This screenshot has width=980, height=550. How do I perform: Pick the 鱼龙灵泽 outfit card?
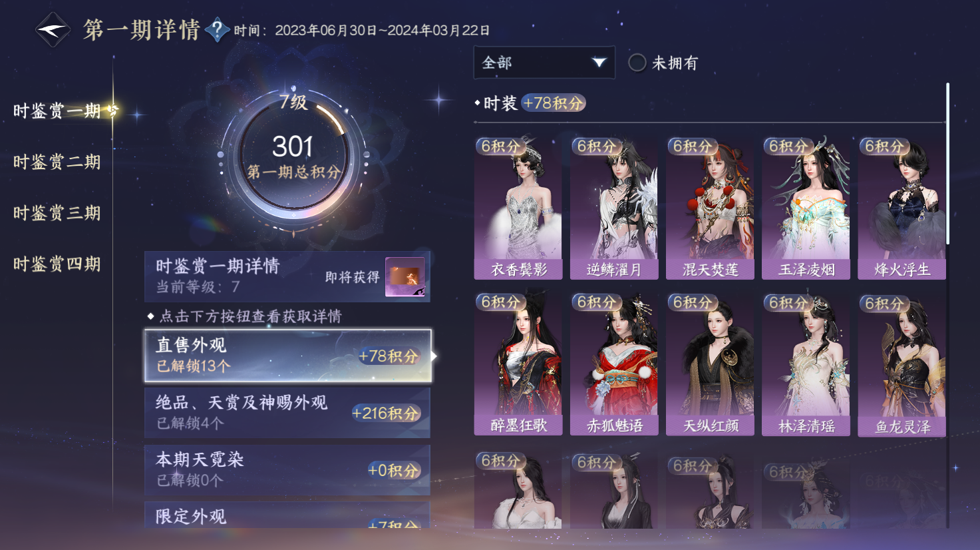(x=901, y=364)
